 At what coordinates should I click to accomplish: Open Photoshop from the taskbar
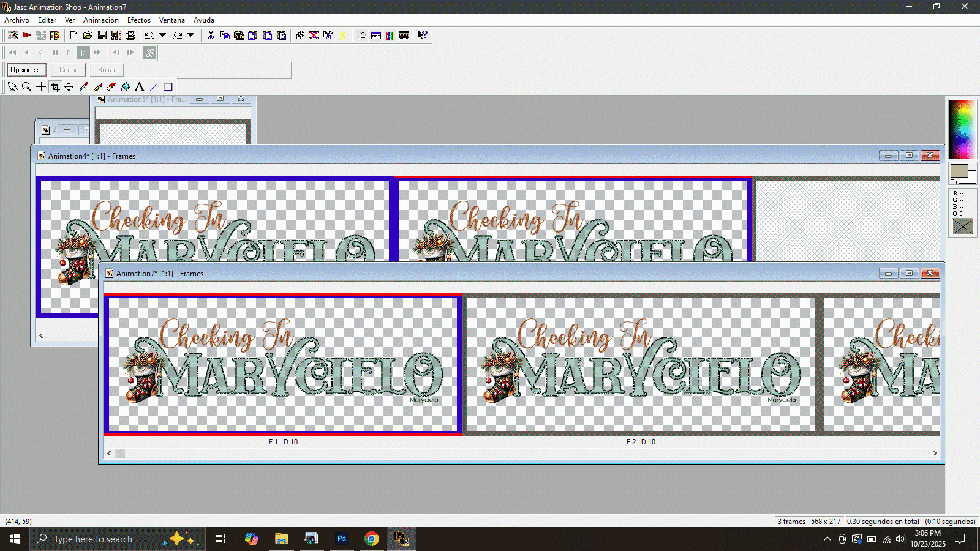[x=342, y=539]
